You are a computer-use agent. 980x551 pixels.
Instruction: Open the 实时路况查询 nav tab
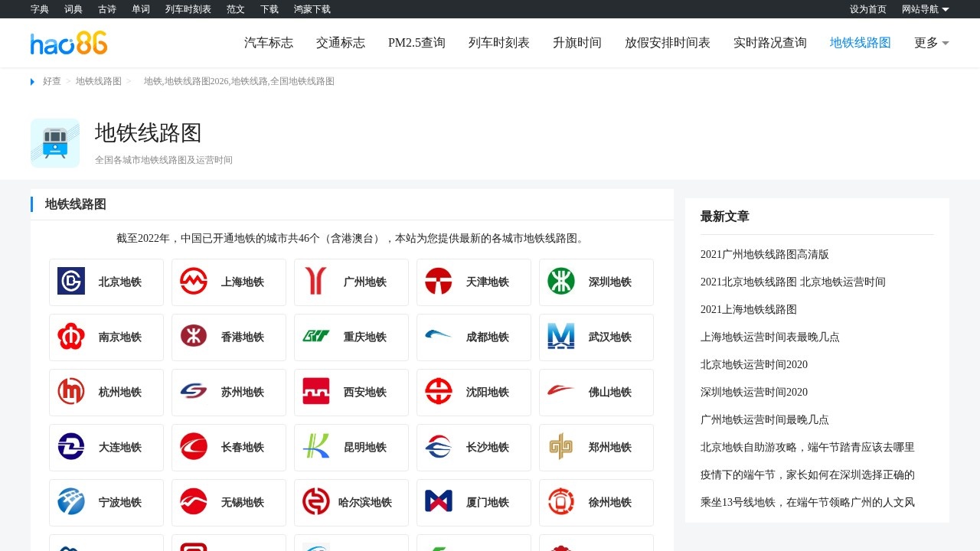770,43
